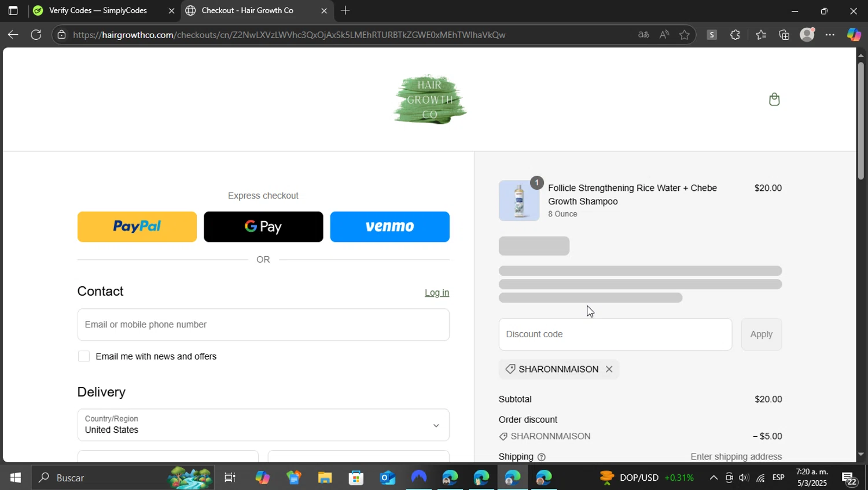
Task: Open the taskbar clock and date
Action: point(812,478)
